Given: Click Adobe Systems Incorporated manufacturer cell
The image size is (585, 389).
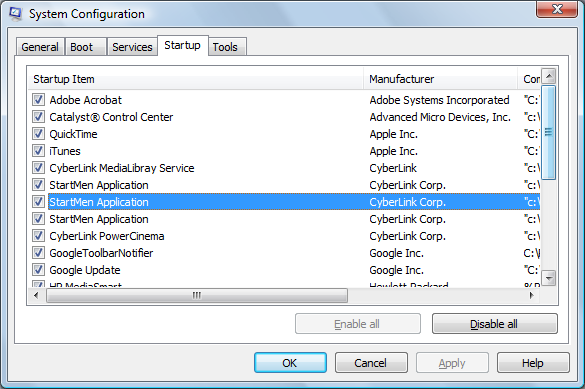Looking at the screenshot, I should pos(439,100).
